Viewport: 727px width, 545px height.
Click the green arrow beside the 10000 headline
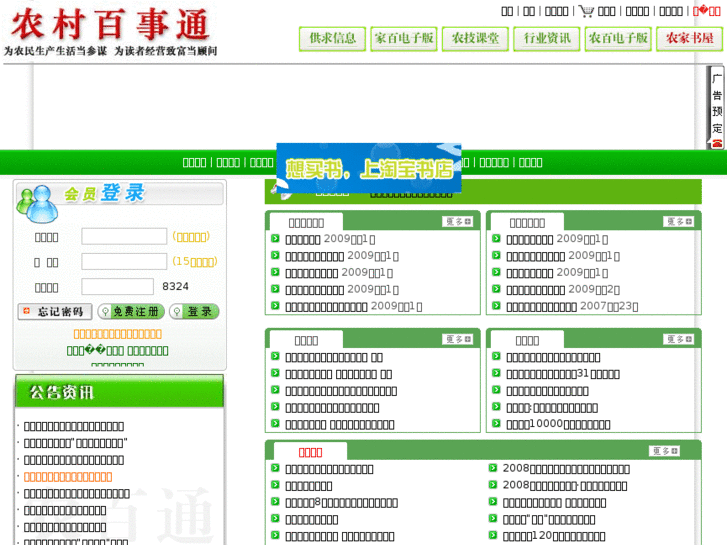496,423
